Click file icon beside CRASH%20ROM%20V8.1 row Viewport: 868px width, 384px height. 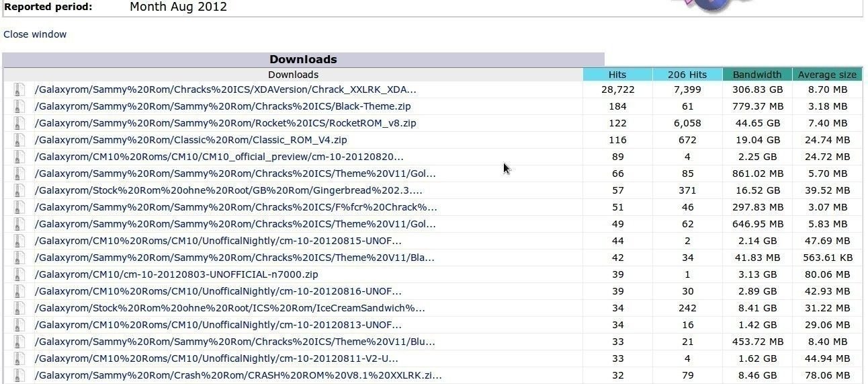tap(19, 375)
